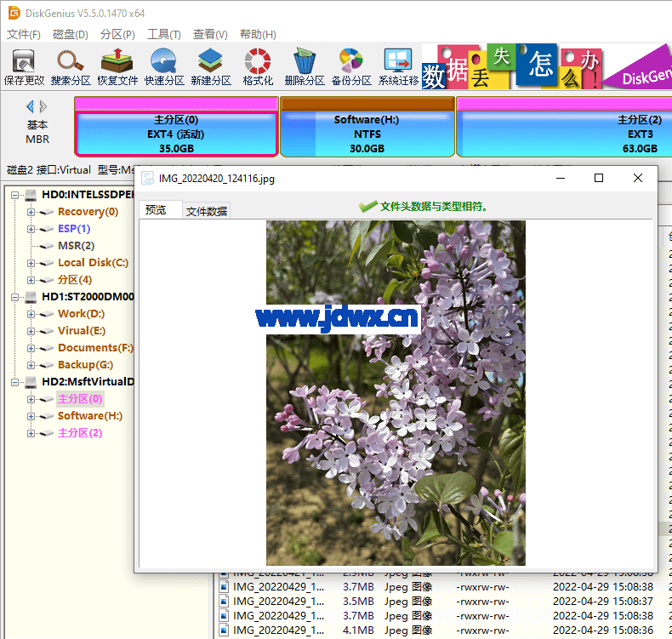Open the 帮助(H) menu
Screen dimensions: 672x639
click(x=258, y=34)
